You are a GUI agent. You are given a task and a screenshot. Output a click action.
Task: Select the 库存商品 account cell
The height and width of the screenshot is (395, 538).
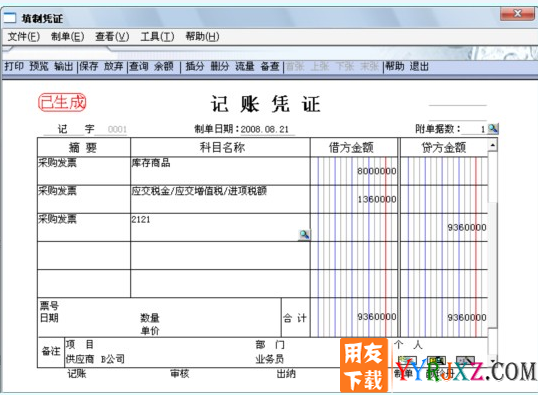click(x=220, y=171)
